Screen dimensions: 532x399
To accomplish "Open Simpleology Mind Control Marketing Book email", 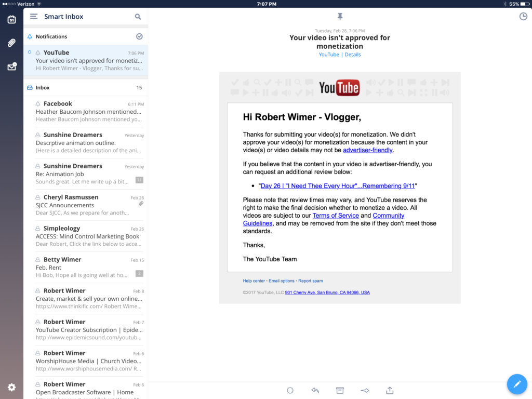I will click(x=86, y=236).
